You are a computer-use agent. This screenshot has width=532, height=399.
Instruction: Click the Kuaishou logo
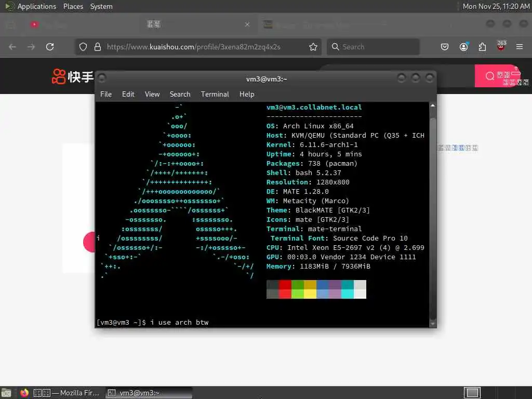click(x=72, y=76)
